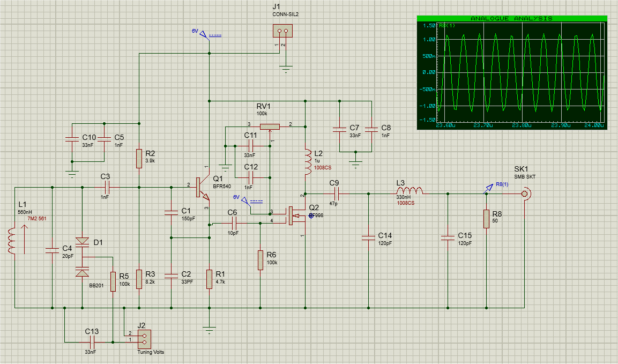Select the Q2 dual-gate MOSFET symbol
The width and height of the screenshot is (618, 364).
tap(296, 216)
